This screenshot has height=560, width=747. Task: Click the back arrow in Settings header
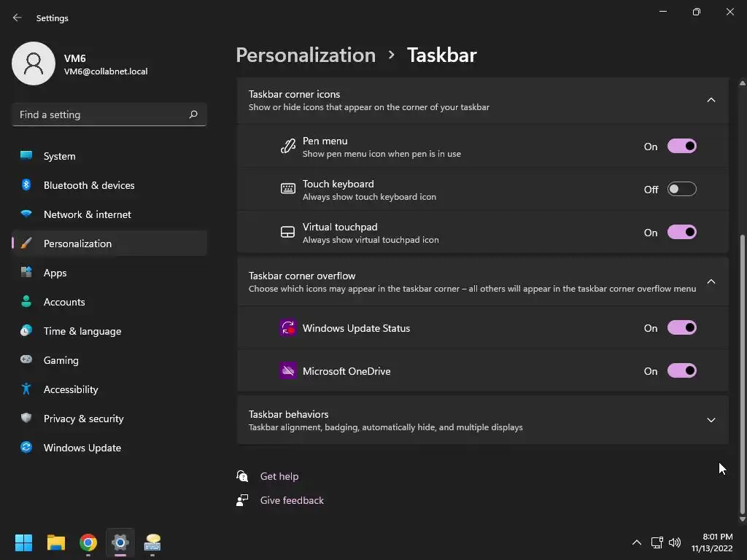18,17
